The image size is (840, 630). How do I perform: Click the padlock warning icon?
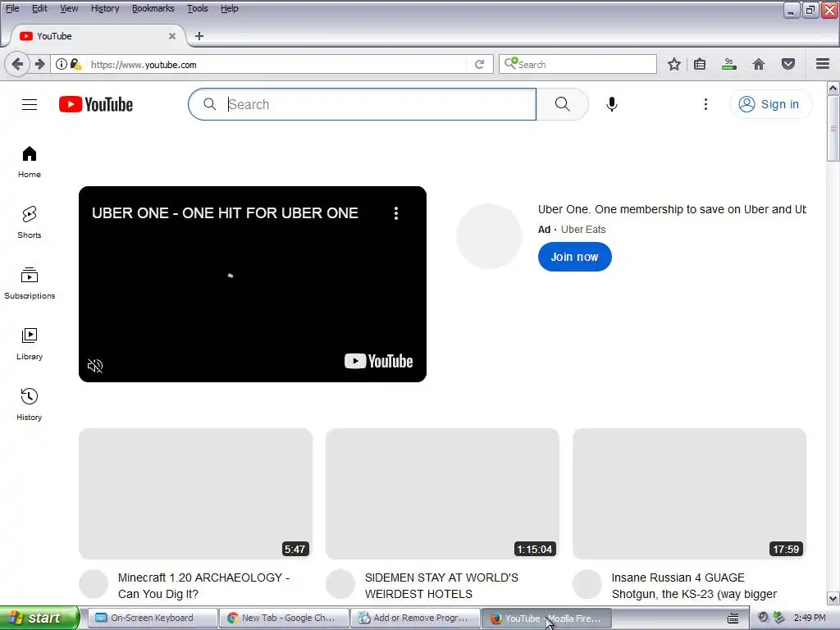[75, 64]
